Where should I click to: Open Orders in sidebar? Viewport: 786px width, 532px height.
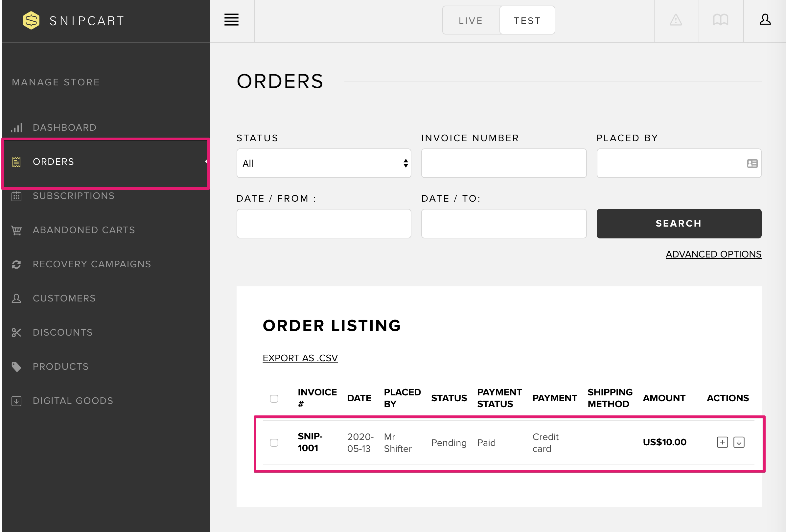click(54, 162)
